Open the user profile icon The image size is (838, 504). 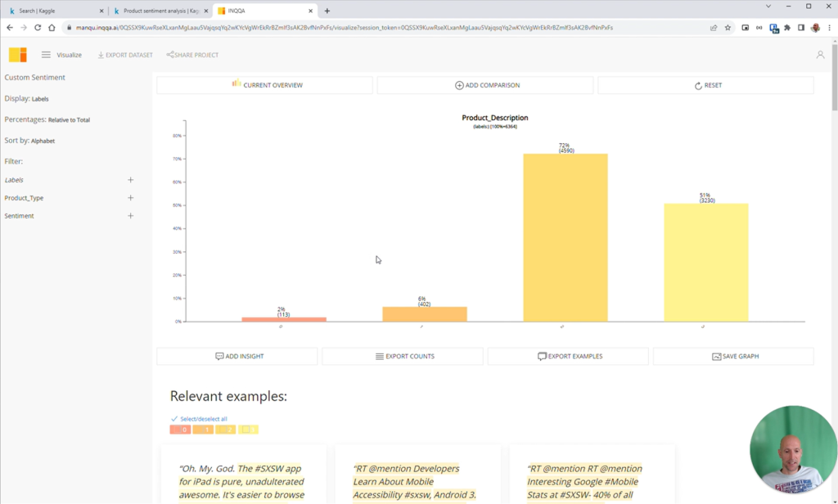pyautogui.click(x=820, y=55)
